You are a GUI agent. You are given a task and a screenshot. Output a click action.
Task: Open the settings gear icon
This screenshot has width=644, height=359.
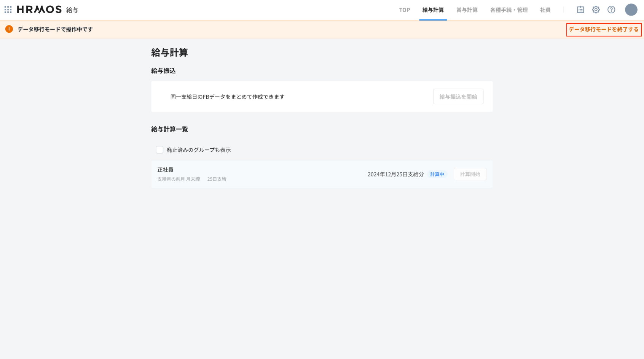596,10
